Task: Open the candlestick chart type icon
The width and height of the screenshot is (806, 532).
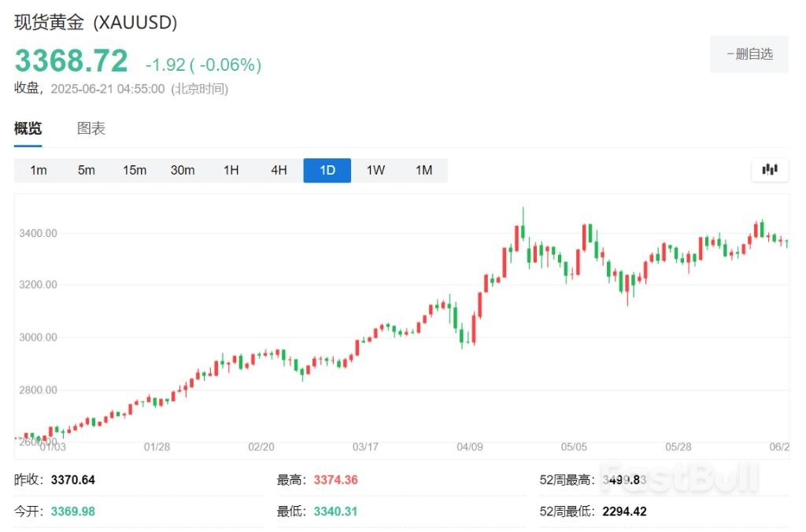Action: point(770,169)
